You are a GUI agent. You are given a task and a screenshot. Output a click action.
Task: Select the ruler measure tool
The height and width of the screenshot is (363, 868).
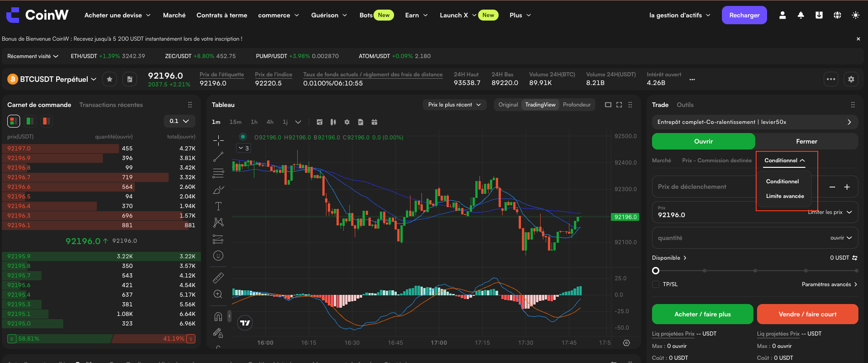218,278
